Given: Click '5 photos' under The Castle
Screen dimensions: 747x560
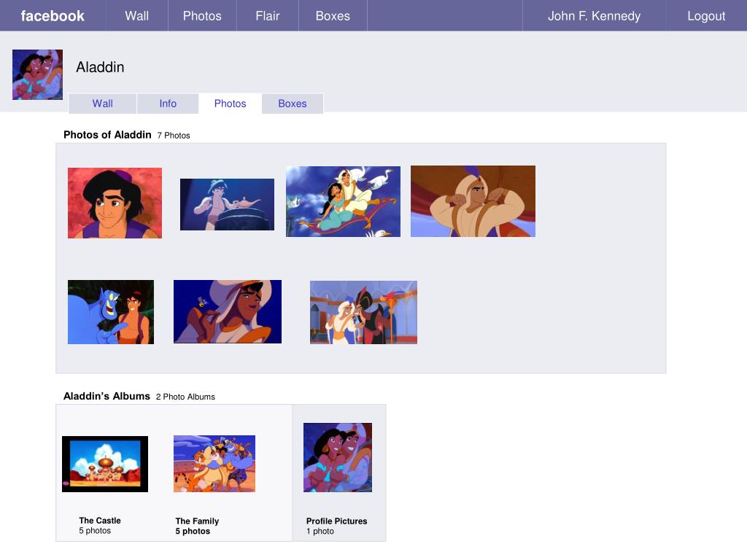Looking at the screenshot, I should (95, 531).
